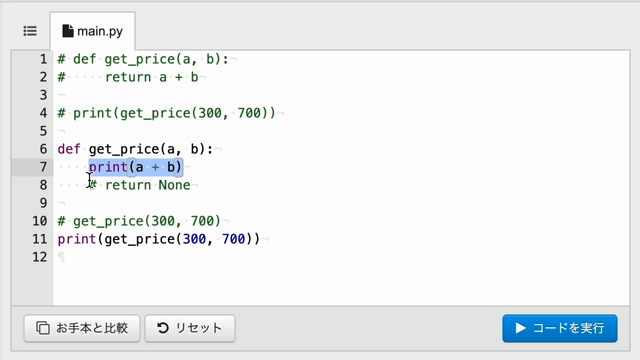
Task: Click the file icon on main.py tab
Action: (x=68, y=31)
